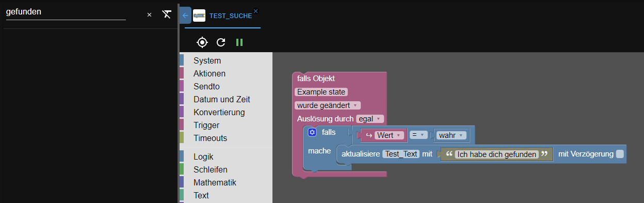The image size is (644, 203).
Task: Click the search field containing gefunden
Action: tap(66, 12)
